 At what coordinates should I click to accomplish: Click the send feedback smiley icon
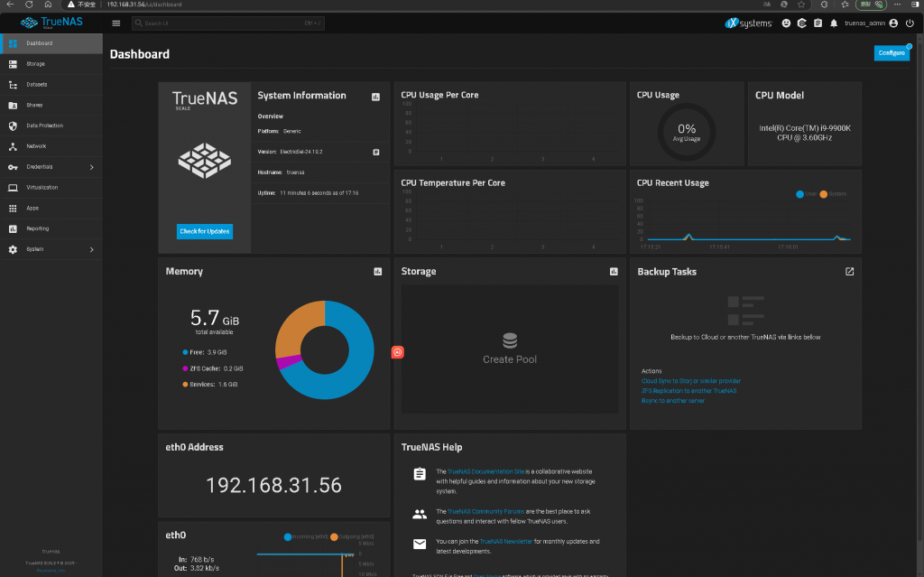(786, 23)
